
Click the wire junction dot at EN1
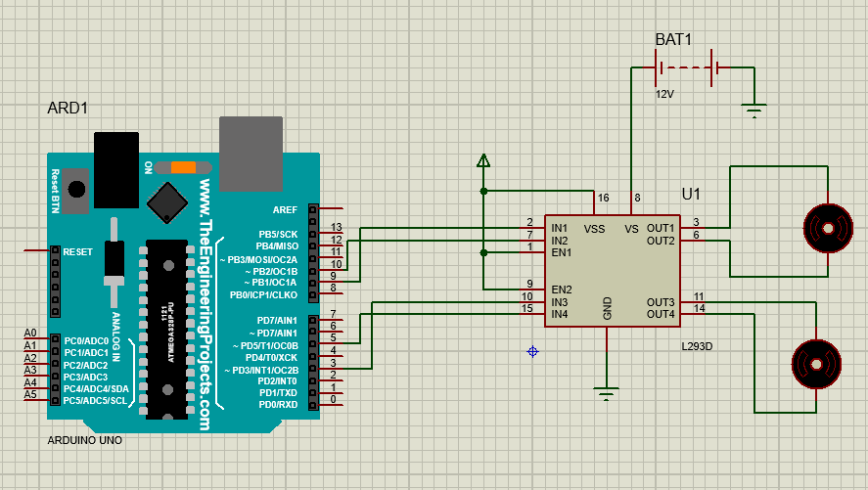483,252
